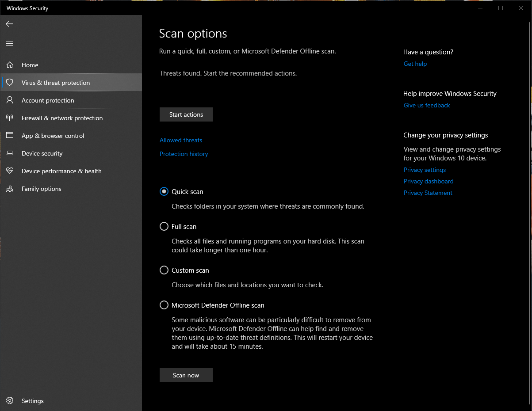Click the Windows Security title text
Image resolution: width=532 pixels, height=411 pixels.
[27, 8]
